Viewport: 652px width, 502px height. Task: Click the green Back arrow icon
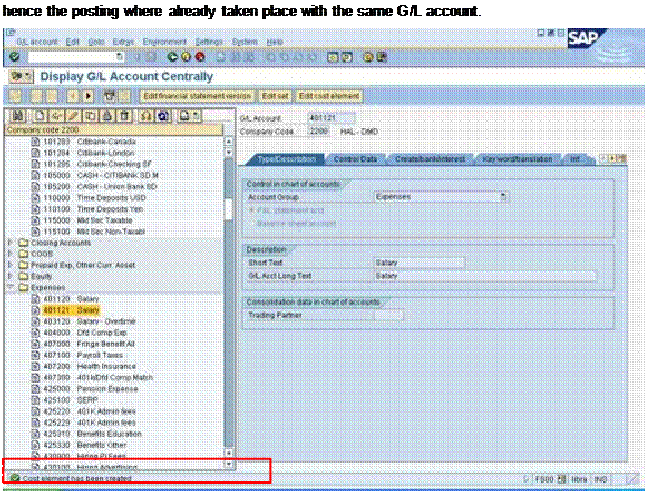172,57
